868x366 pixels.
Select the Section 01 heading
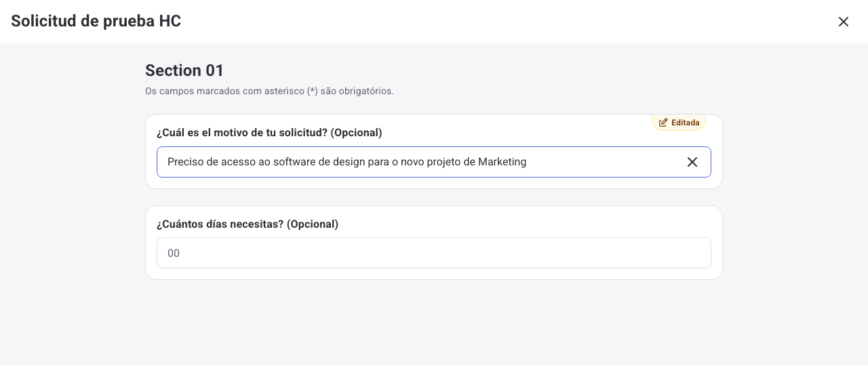click(184, 70)
